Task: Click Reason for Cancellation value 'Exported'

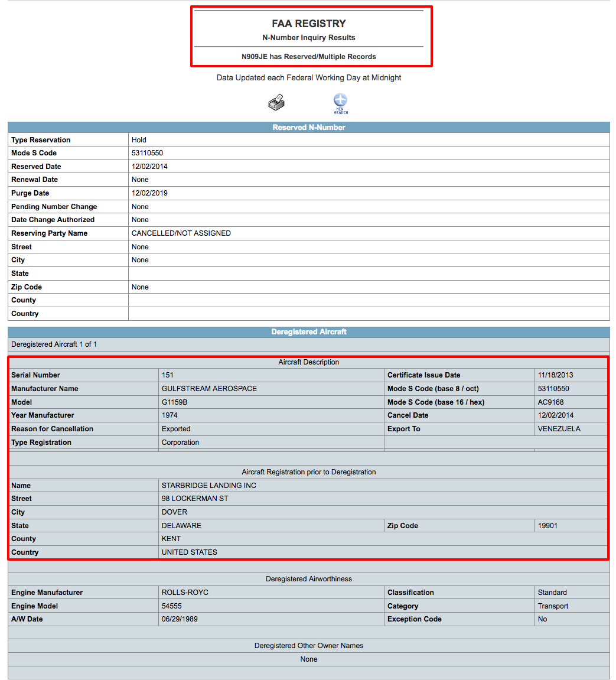Action: [x=176, y=429]
